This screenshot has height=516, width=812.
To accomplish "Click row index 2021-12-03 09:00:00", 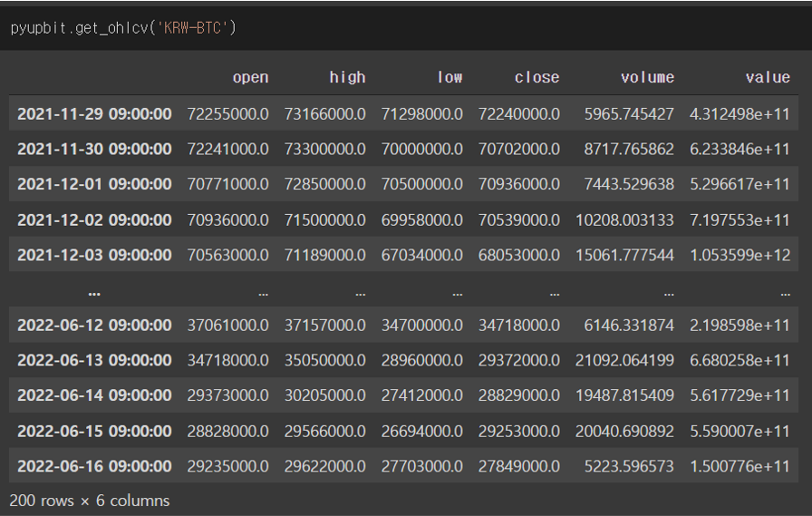I will click(94, 256).
